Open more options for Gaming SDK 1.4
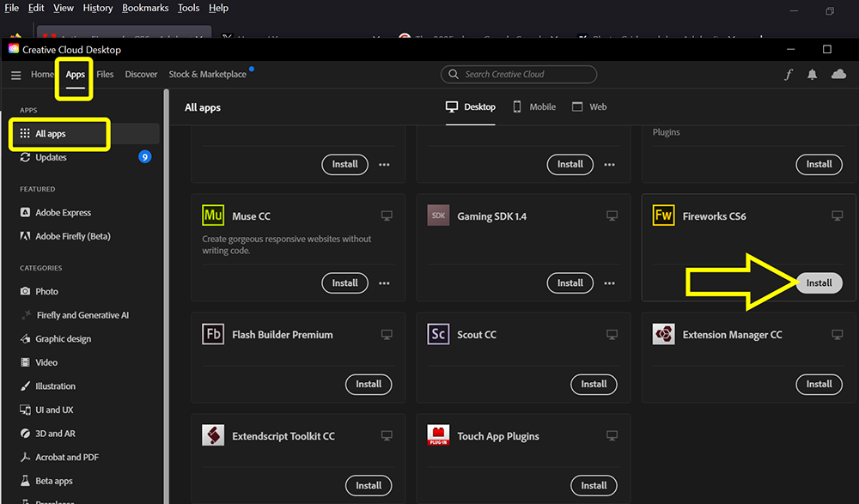The width and height of the screenshot is (859, 504). coord(609,282)
